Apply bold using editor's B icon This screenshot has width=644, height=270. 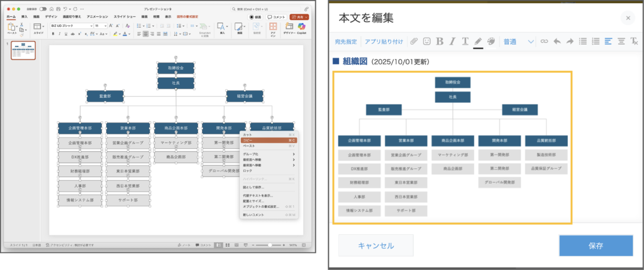440,41
